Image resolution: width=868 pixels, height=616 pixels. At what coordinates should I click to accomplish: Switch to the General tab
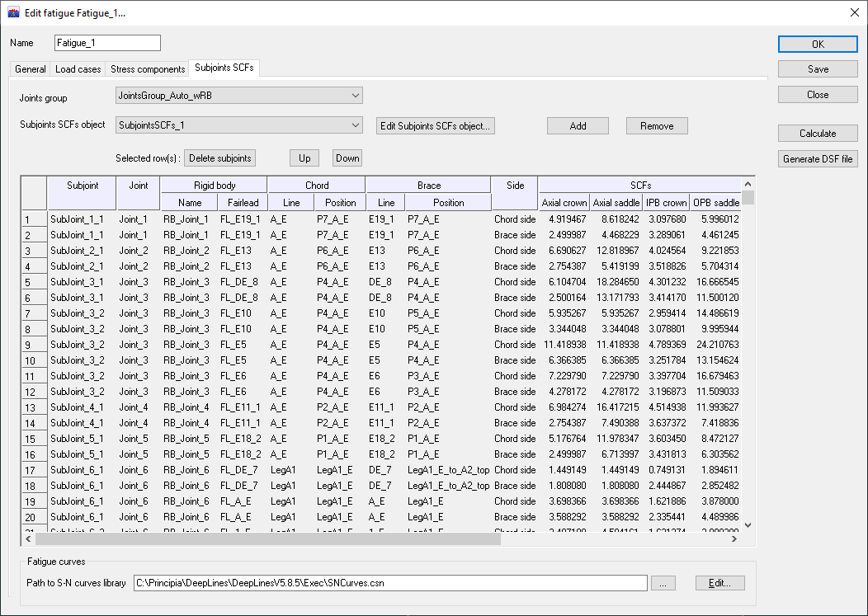coord(31,69)
